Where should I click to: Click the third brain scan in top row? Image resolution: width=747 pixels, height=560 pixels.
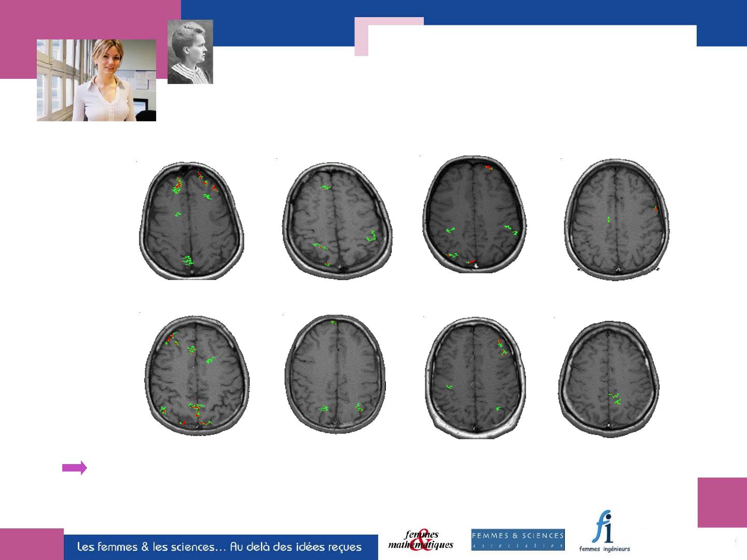tap(474, 214)
